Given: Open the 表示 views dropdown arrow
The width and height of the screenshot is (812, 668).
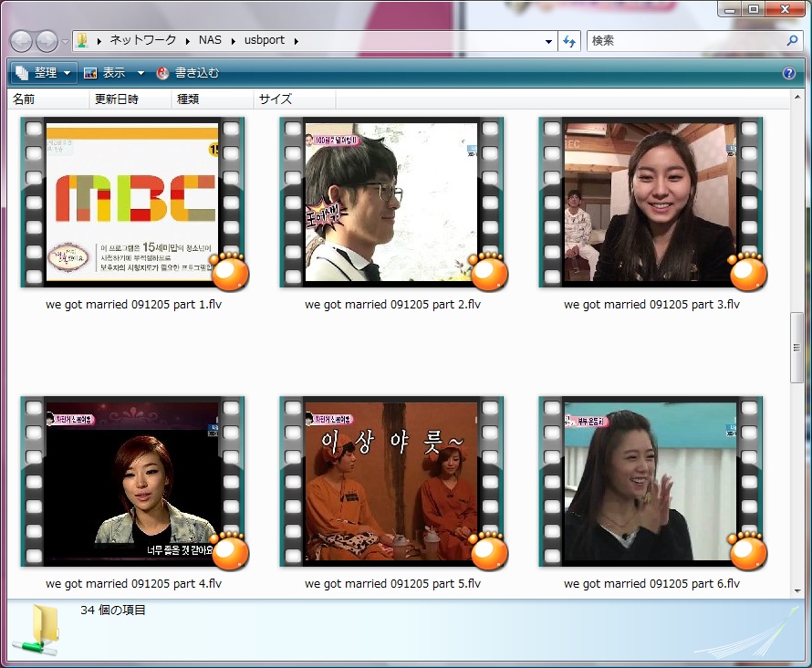Looking at the screenshot, I should (x=141, y=73).
